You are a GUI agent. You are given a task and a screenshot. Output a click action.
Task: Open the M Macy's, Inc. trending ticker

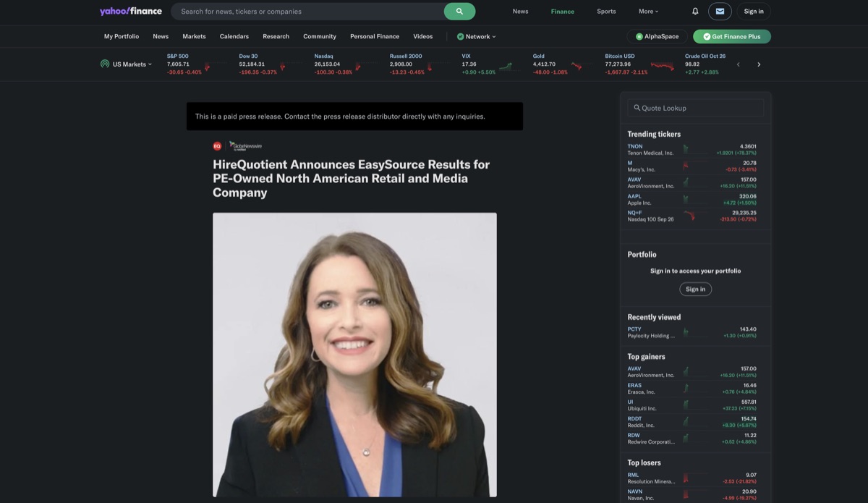pos(692,166)
